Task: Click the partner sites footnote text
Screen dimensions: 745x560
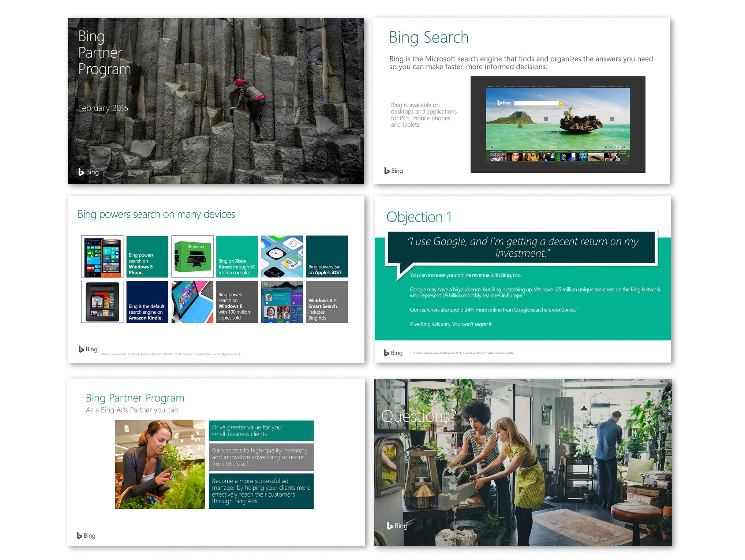Action: 171,354
